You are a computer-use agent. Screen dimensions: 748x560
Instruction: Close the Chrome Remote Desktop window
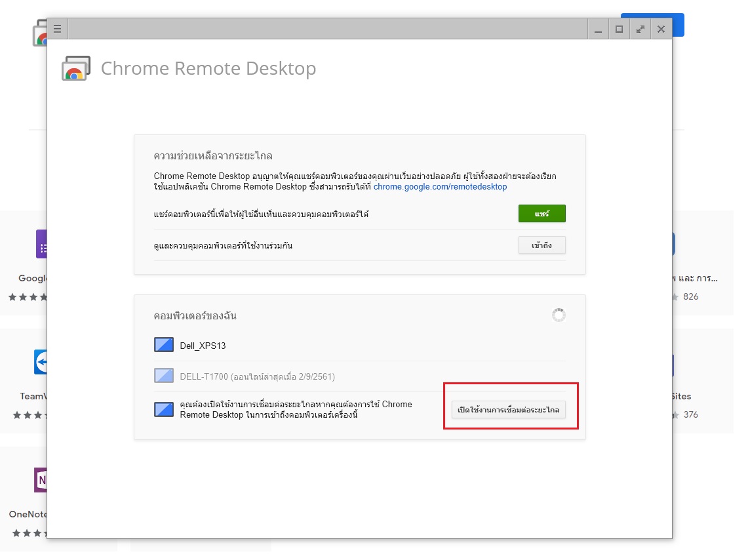click(661, 29)
